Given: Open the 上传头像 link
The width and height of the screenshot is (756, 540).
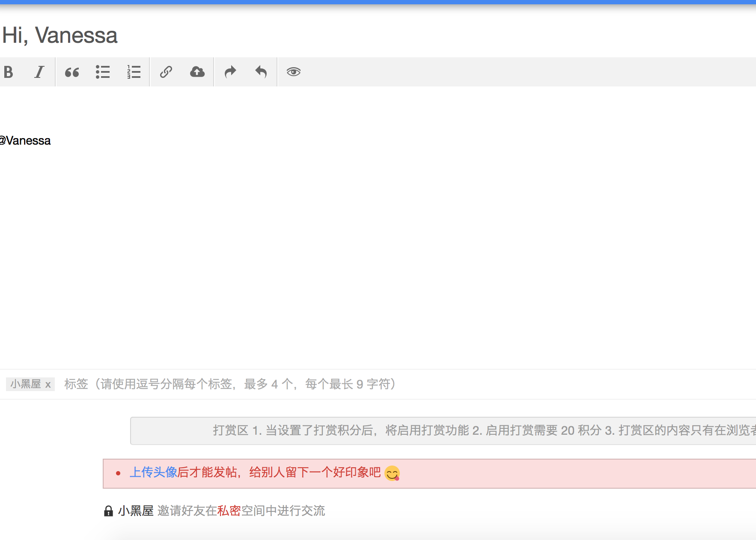Looking at the screenshot, I should (153, 472).
